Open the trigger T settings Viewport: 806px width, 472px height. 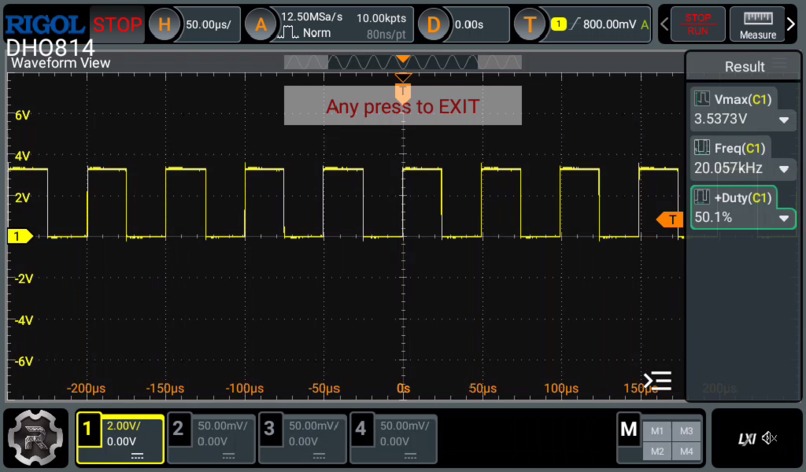[529, 24]
